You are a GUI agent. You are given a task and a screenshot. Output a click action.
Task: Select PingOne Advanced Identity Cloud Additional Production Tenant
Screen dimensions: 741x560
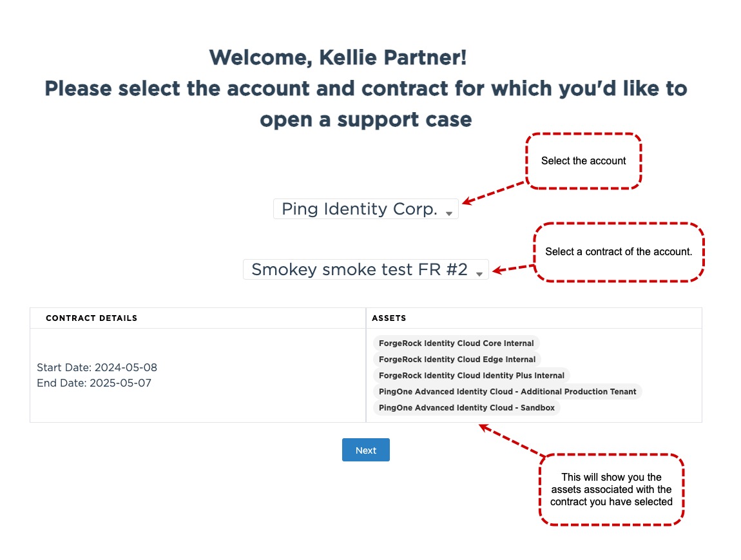tap(506, 391)
